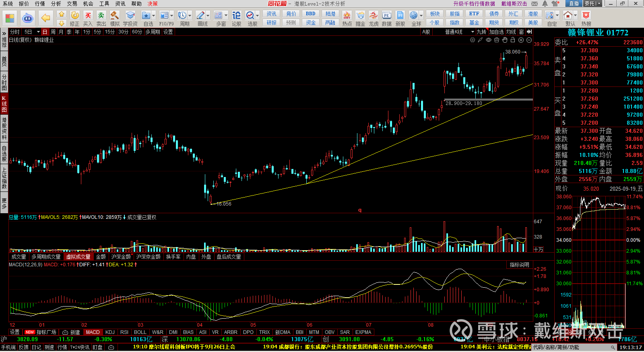Toggle the eye visibility icon above chart
Screen dimensions: 644x352
pos(489,40)
